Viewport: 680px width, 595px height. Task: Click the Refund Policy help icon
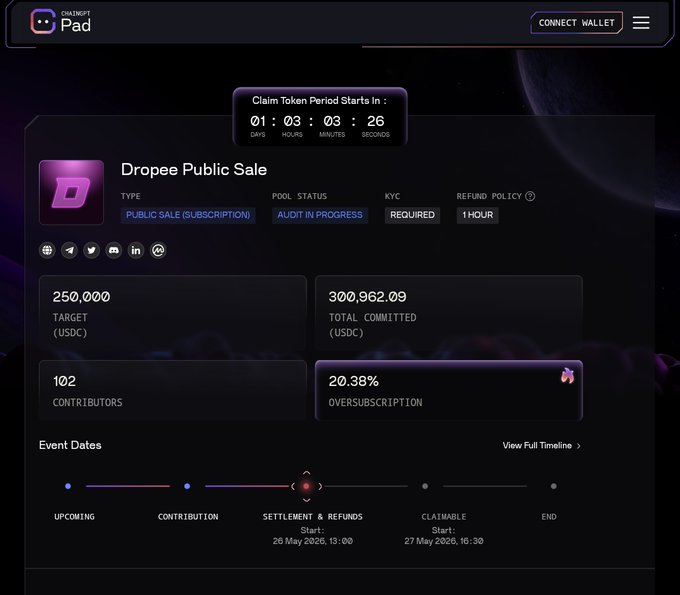(530, 196)
